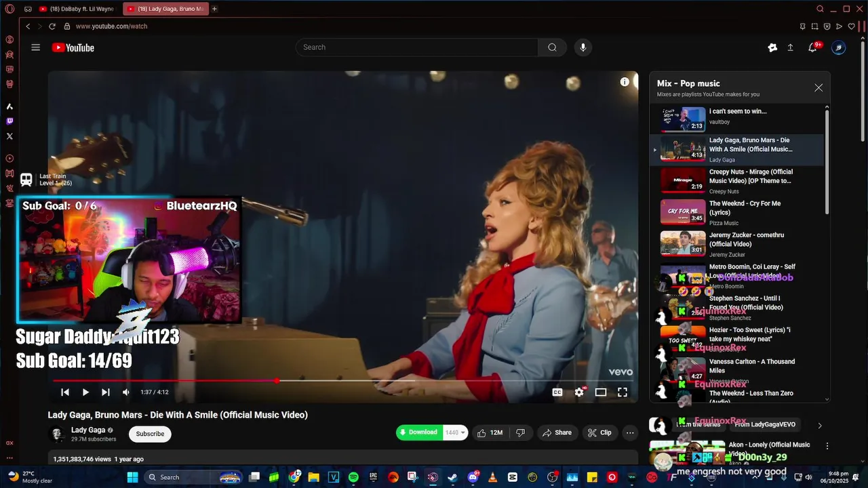This screenshot has height=488, width=868.
Task: Click the upload arrow icon in header
Action: click(790, 47)
